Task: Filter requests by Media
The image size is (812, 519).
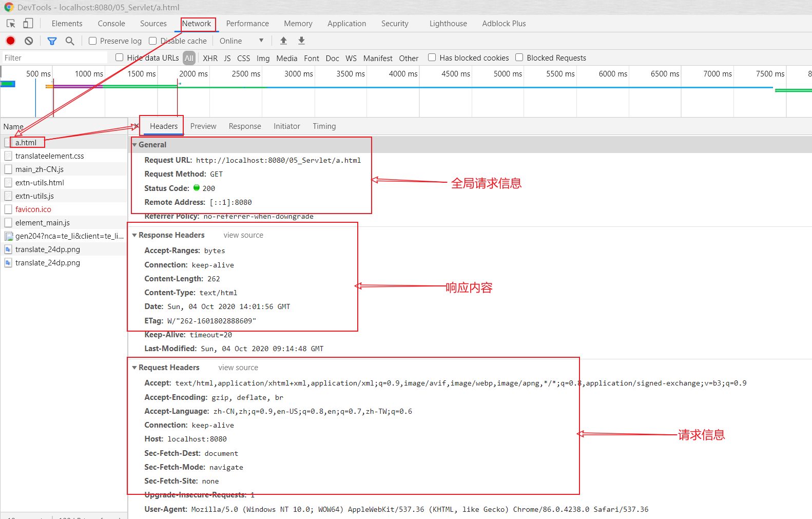Action: point(286,59)
